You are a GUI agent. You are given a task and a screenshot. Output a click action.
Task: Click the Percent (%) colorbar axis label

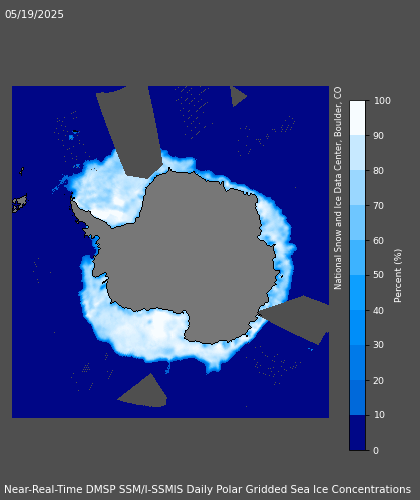(x=398, y=276)
